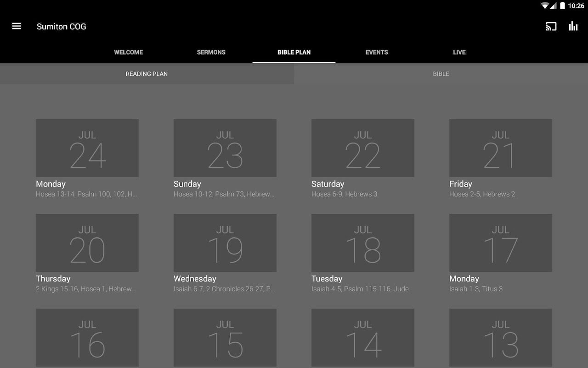
Task: Open the Jul 22 reading tile
Action: [x=363, y=148]
